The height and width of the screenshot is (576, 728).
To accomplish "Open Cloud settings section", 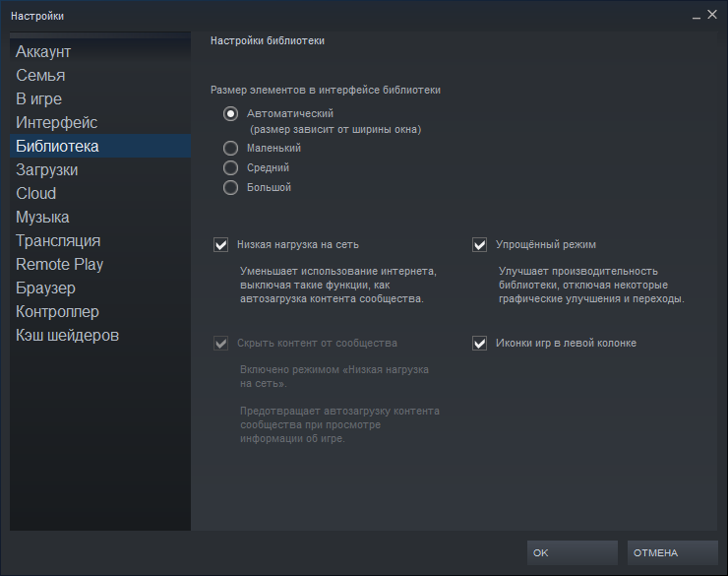I will pyautogui.click(x=99, y=193).
